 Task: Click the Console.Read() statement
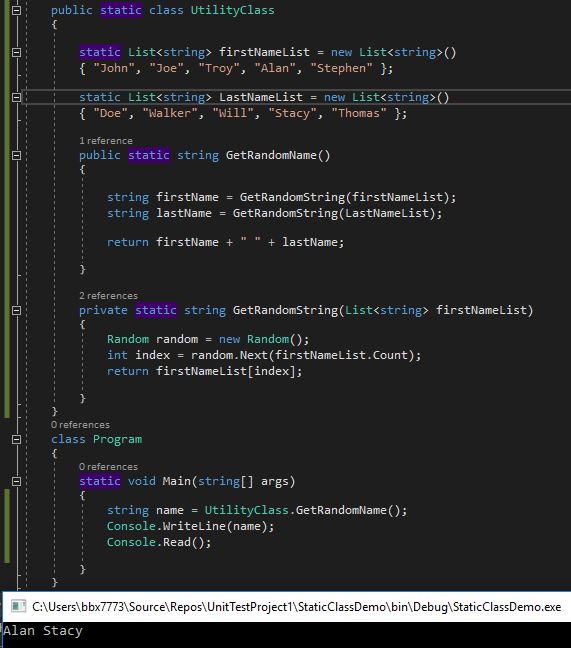coord(159,543)
